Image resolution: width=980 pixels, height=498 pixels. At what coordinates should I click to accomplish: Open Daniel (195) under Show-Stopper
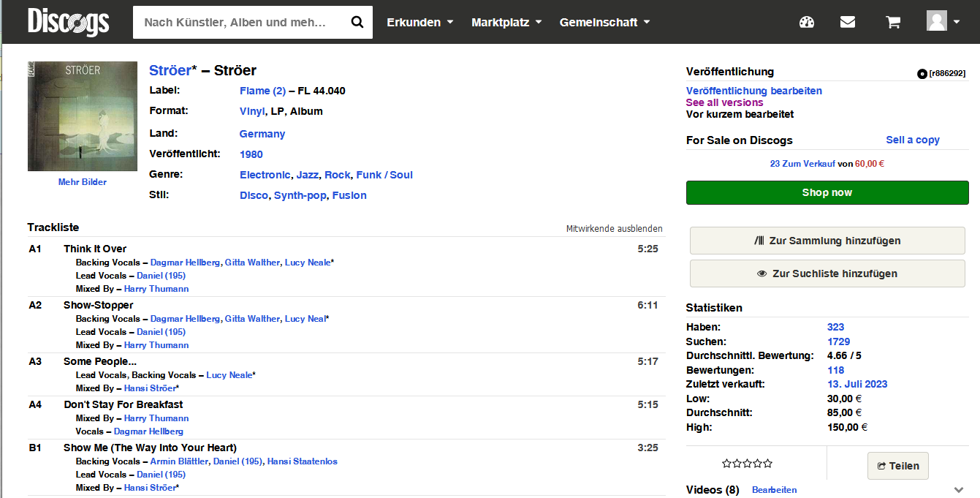(161, 332)
